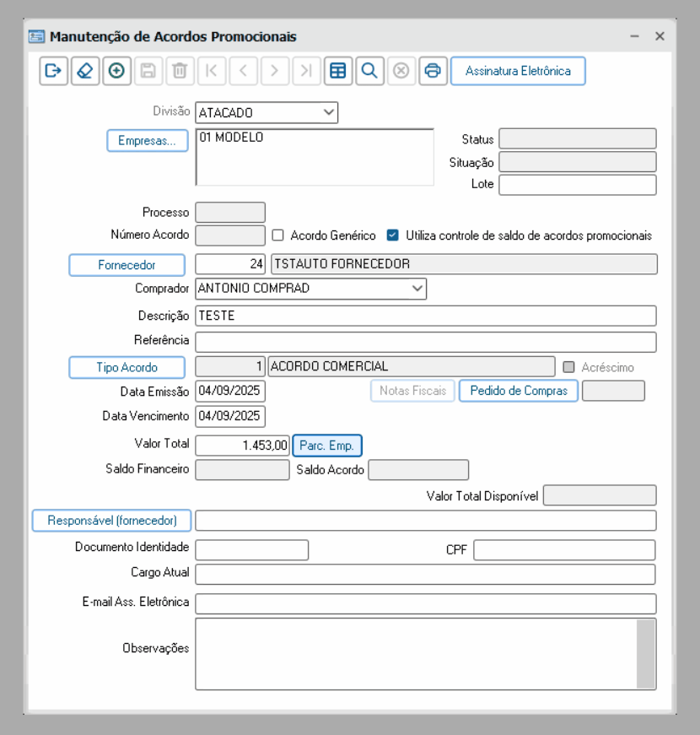Click the Descrição field containing TESTE
Screen dimensions: 700x735
coord(425,316)
